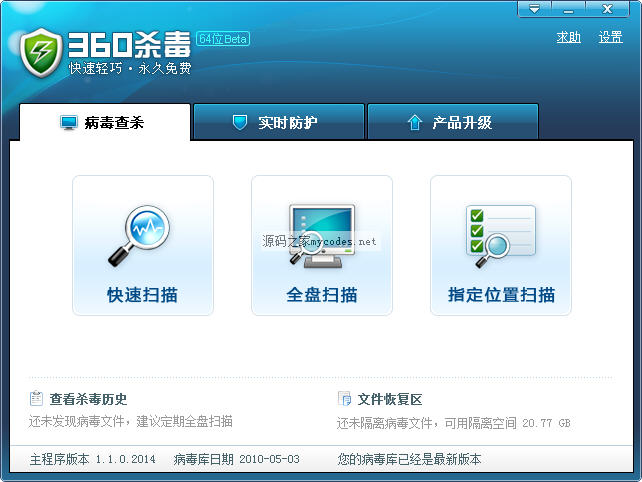Click text 还未发现病毒文件，建议定期全盘扫描

(131, 421)
